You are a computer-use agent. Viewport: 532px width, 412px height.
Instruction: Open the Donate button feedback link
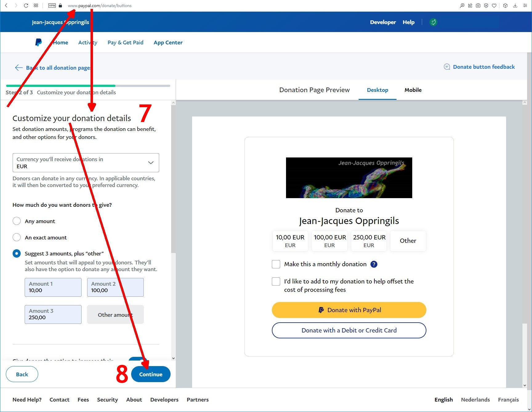pyautogui.click(x=484, y=67)
